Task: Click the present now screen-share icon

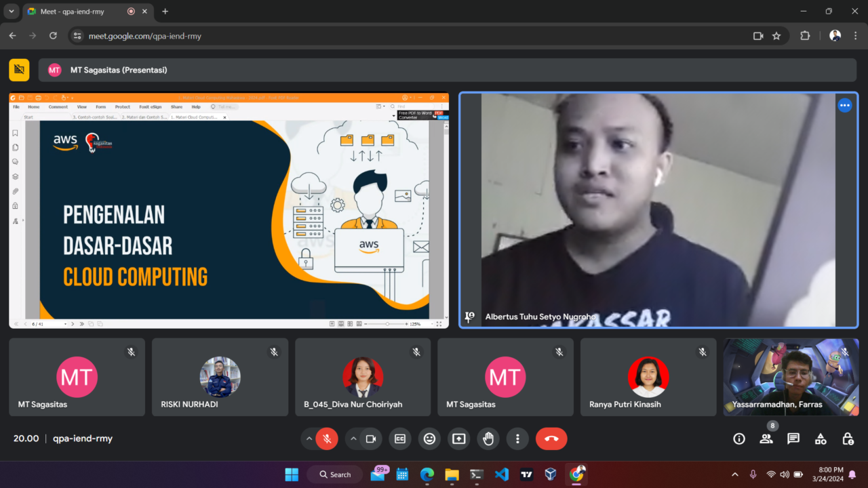Action: [x=458, y=439]
